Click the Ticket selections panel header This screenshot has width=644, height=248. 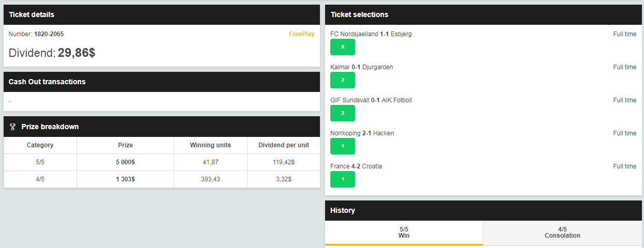(x=483, y=14)
